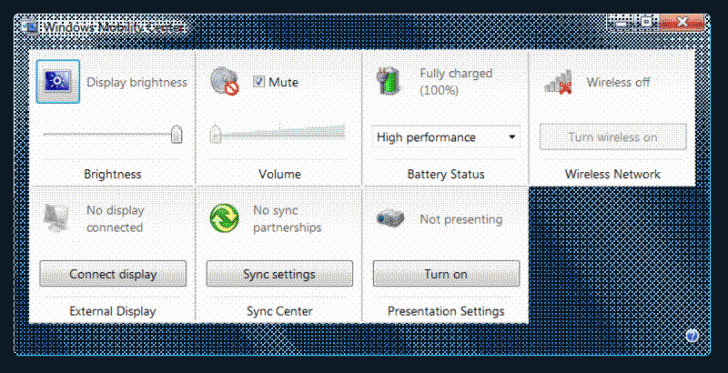
Task: Click the Display brightness text
Action: click(136, 82)
